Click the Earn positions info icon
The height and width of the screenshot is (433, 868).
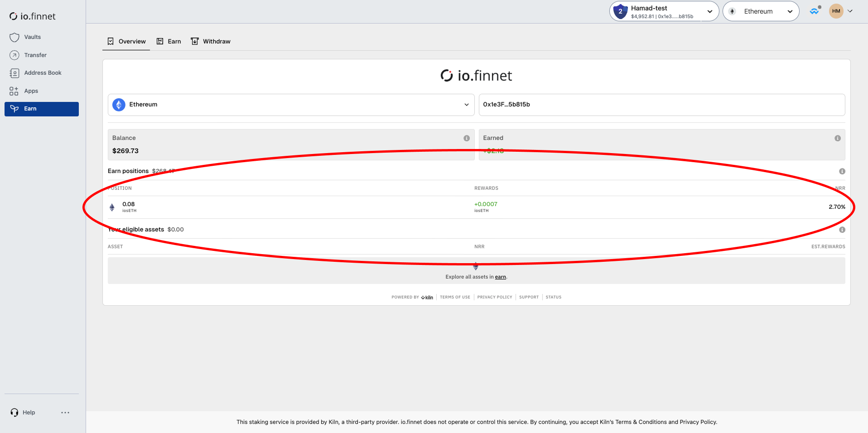point(842,171)
